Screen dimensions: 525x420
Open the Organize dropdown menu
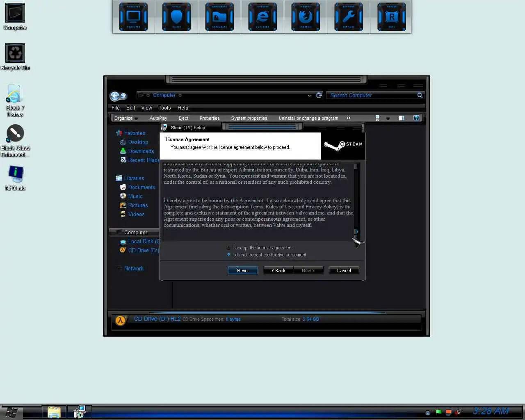coord(126,118)
